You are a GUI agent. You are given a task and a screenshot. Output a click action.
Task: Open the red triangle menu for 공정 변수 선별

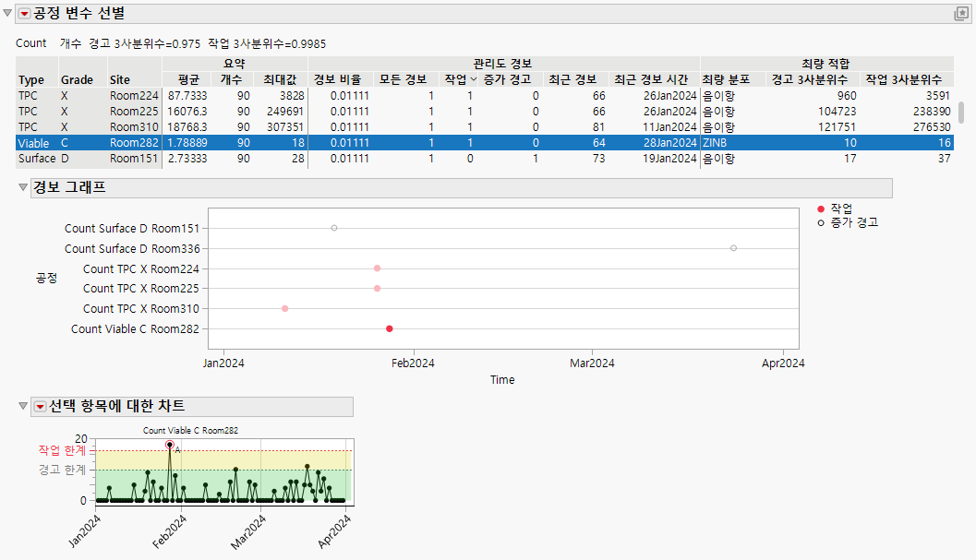coord(24,14)
